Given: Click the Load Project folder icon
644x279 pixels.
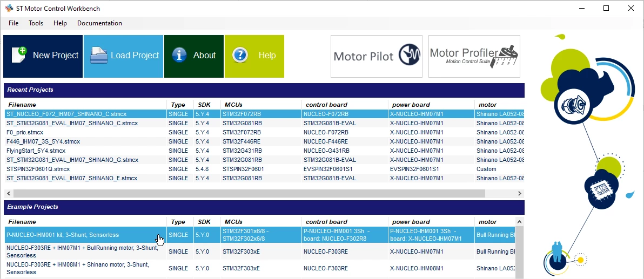Looking at the screenshot, I should [98, 56].
